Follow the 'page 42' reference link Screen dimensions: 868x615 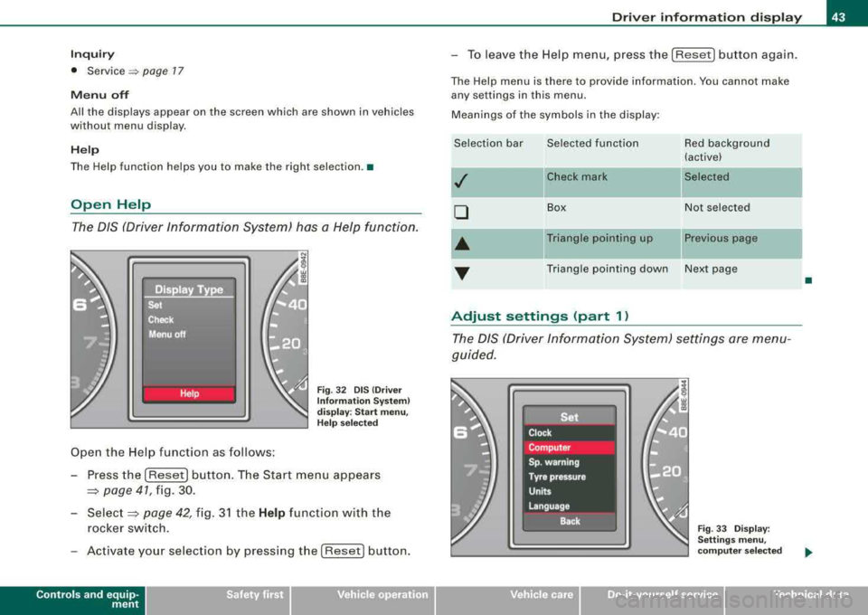[x=168, y=513]
